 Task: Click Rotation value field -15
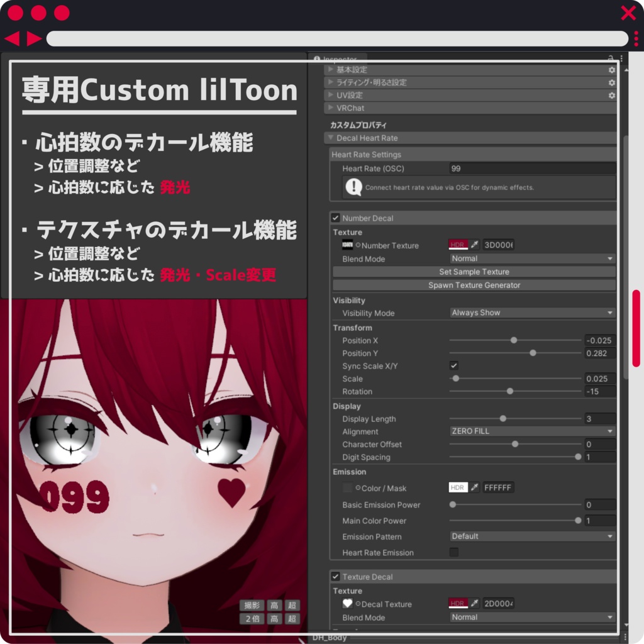[599, 391]
